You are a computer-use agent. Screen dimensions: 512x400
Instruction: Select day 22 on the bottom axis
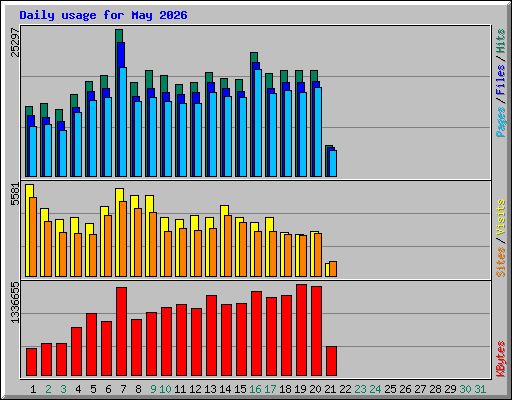(x=345, y=389)
